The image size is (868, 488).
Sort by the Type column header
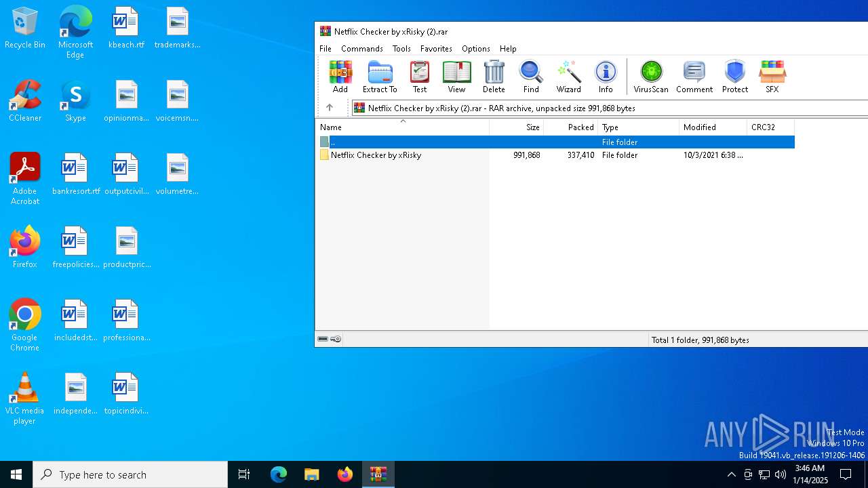tap(639, 127)
